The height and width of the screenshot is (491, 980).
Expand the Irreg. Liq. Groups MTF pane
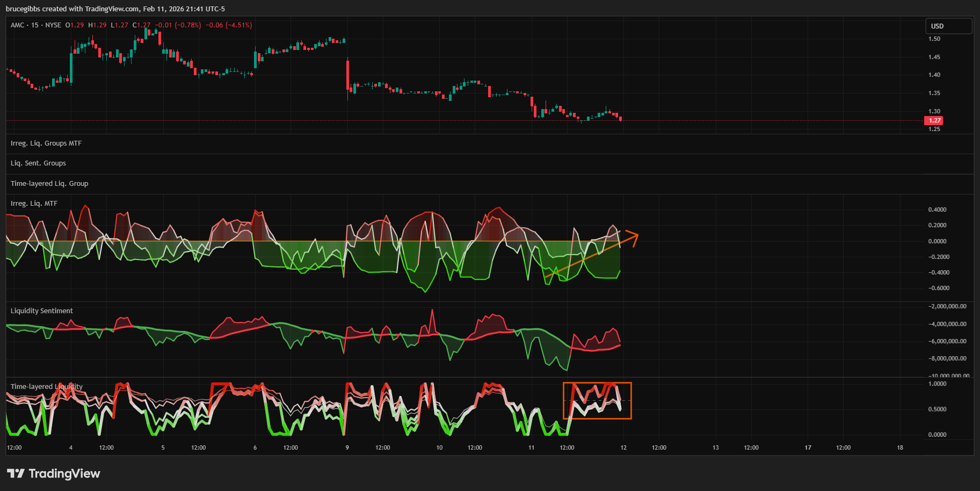click(46, 143)
